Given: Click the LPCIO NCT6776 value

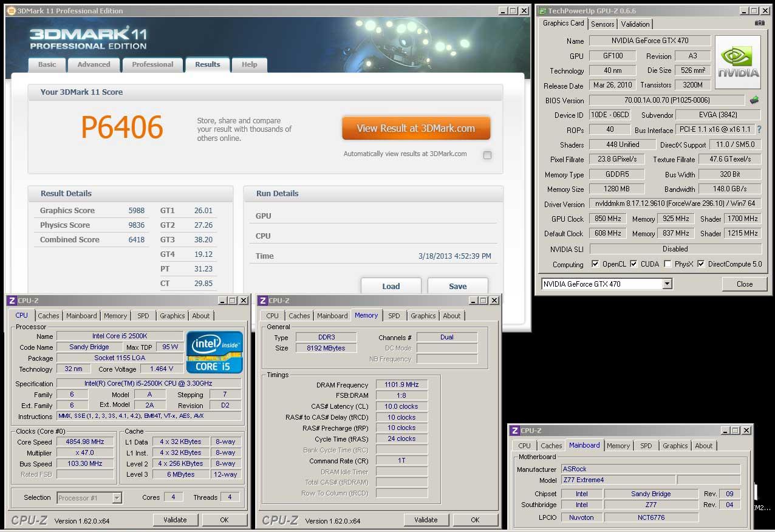Looking at the screenshot, I should click(651, 517).
